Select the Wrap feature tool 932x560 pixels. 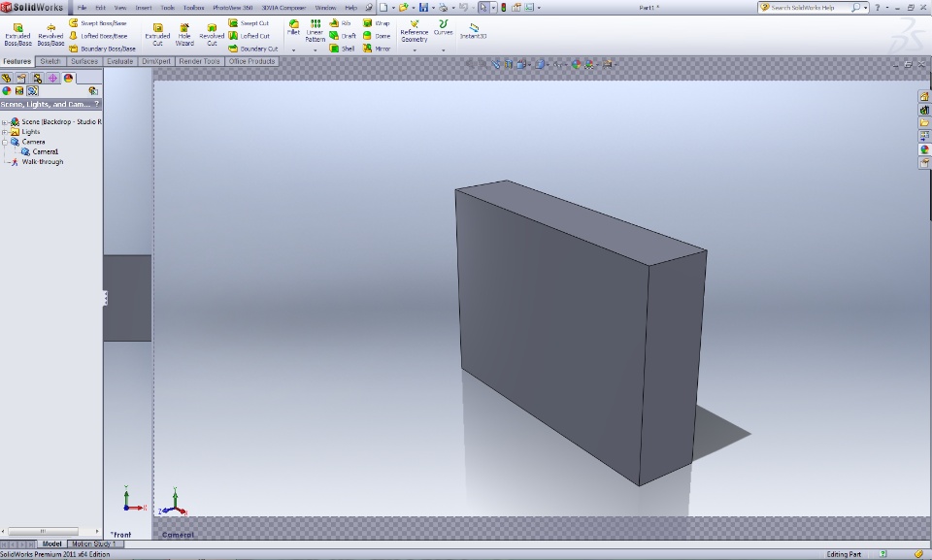(x=377, y=23)
